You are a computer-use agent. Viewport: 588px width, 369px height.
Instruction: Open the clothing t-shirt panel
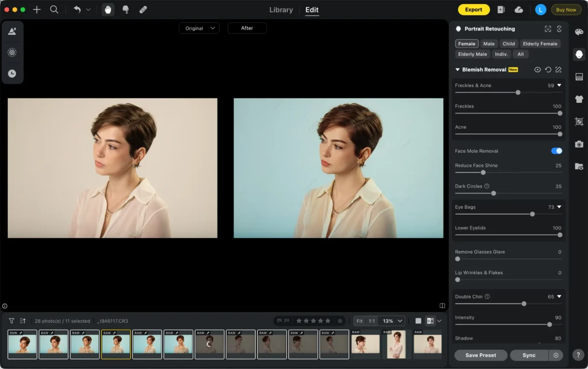(x=579, y=99)
